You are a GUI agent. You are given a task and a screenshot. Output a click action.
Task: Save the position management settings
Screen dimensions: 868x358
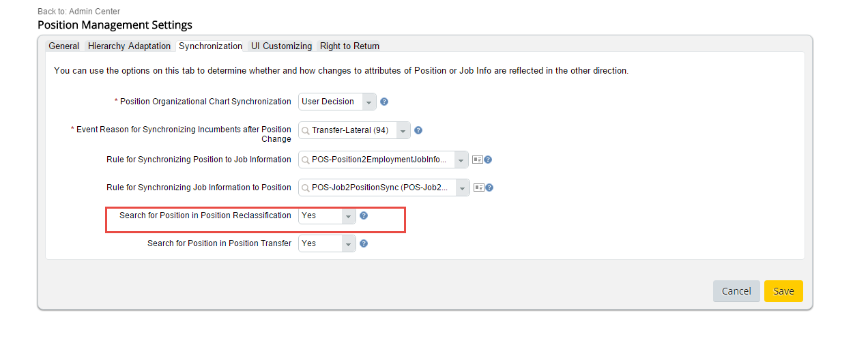[783, 291]
